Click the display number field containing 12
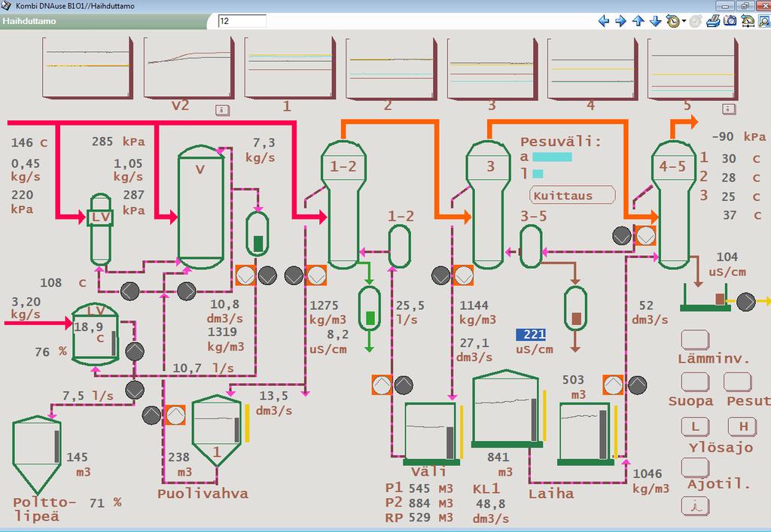 pos(242,21)
